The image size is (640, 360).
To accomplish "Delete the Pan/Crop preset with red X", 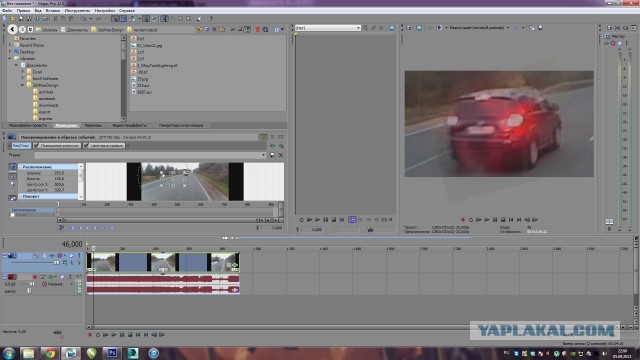I will tap(281, 155).
